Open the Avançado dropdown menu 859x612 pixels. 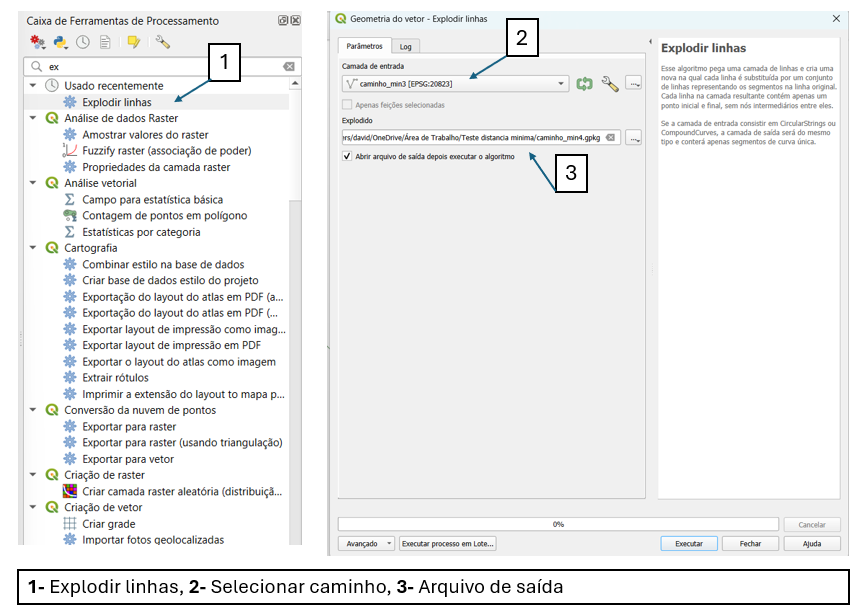click(366, 543)
